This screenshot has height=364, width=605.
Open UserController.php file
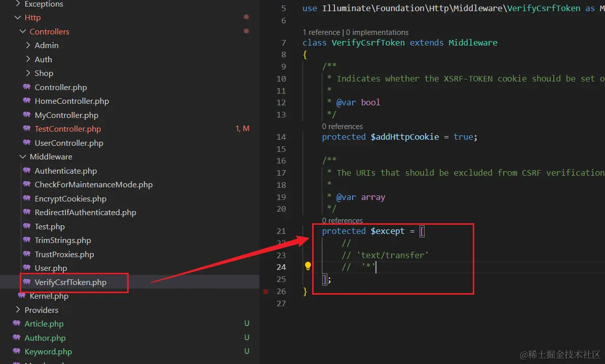point(69,143)
